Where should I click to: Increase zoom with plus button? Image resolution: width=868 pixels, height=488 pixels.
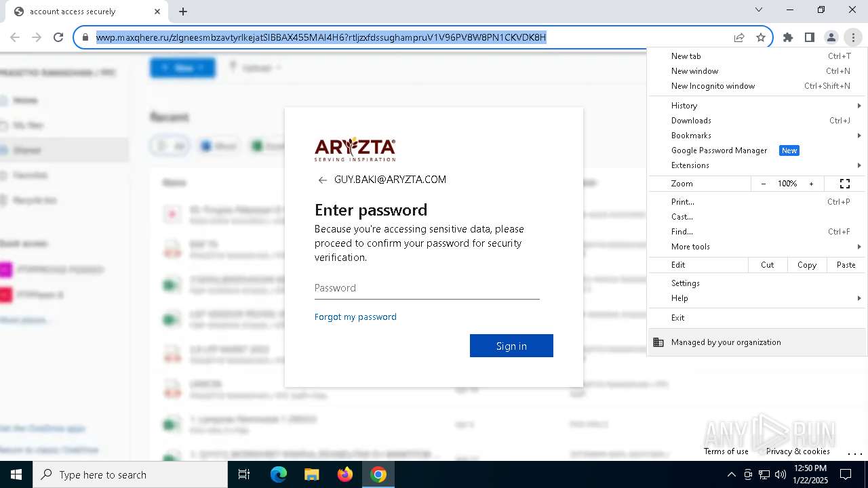[811, 184]
